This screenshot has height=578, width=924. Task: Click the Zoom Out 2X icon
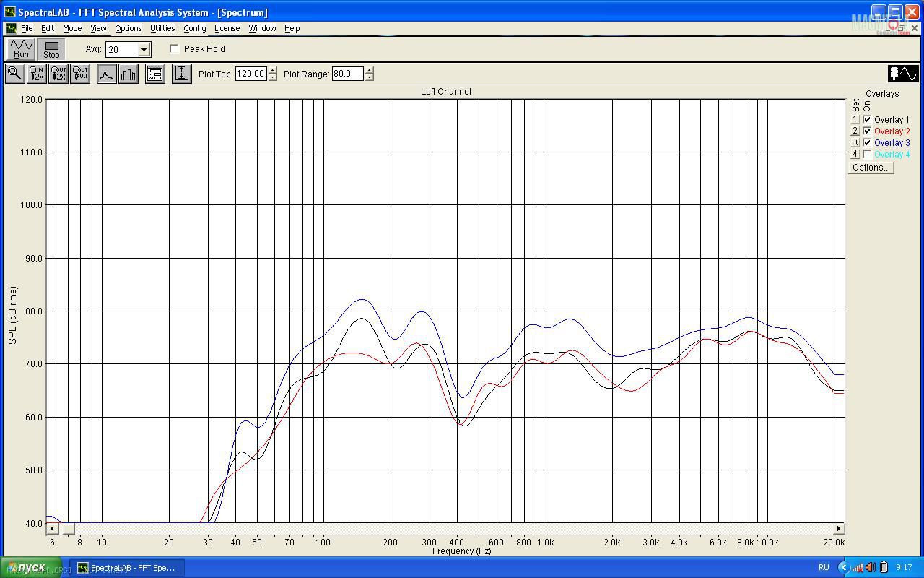tap(58, 74)
